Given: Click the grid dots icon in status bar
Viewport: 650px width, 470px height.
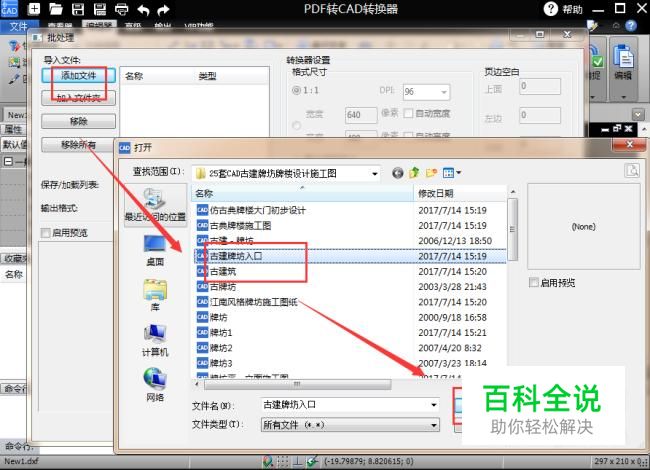Looking at the screenshot, I should [283, 461].
